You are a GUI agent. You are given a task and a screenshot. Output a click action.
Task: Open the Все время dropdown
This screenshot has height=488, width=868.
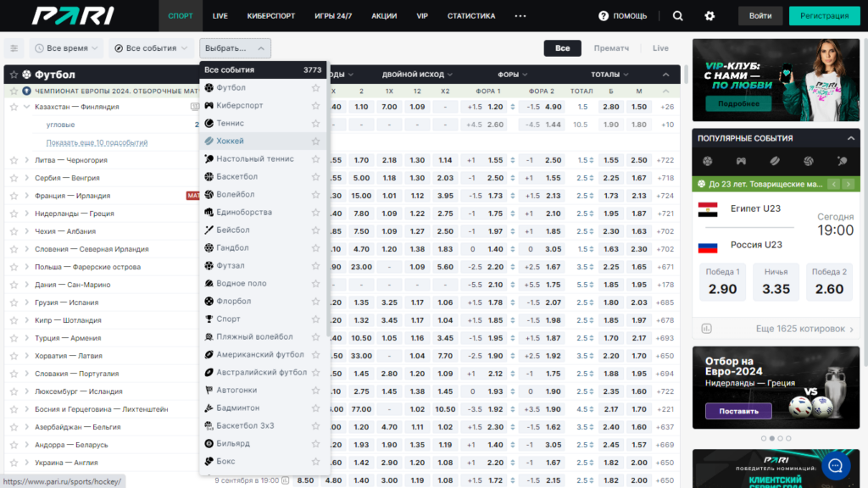tap(66, 48)
